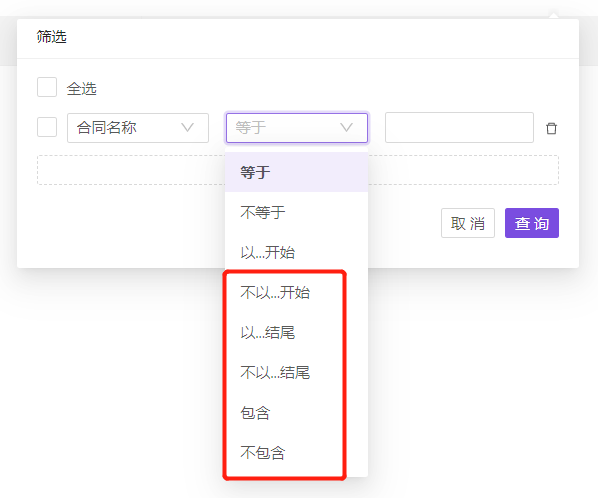Click the dashed add-condition area

click(x=298, y=170)
